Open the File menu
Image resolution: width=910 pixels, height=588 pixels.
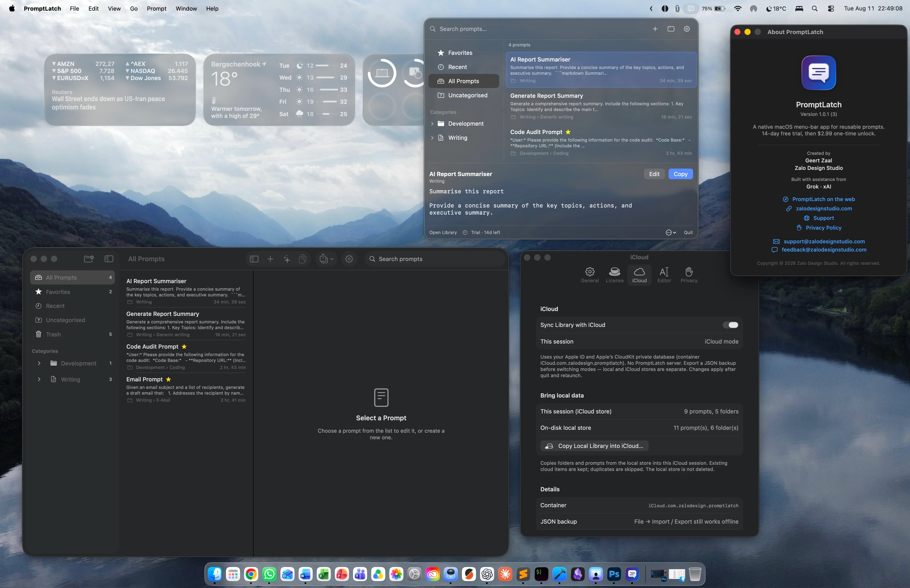74,8
